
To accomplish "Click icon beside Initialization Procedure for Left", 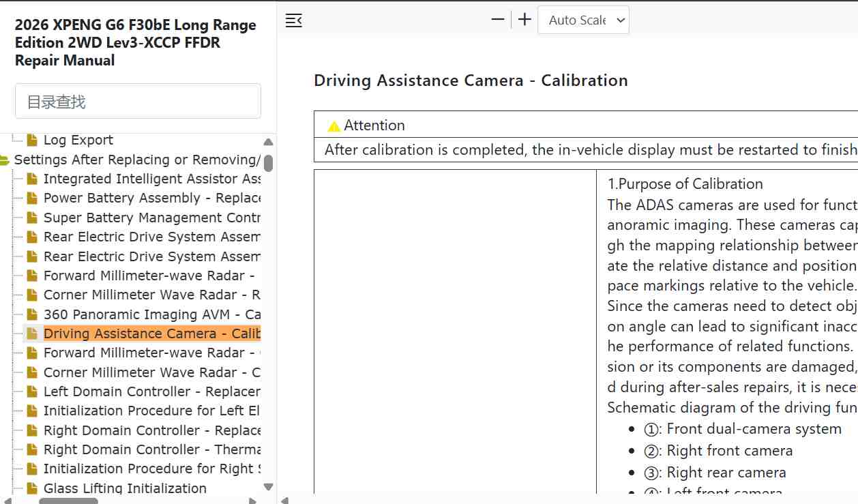I will [x=32, y=411].
